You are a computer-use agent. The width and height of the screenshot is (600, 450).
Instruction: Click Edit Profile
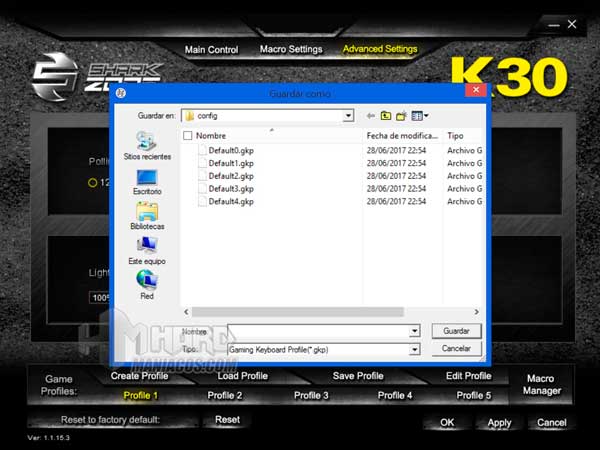468,376
